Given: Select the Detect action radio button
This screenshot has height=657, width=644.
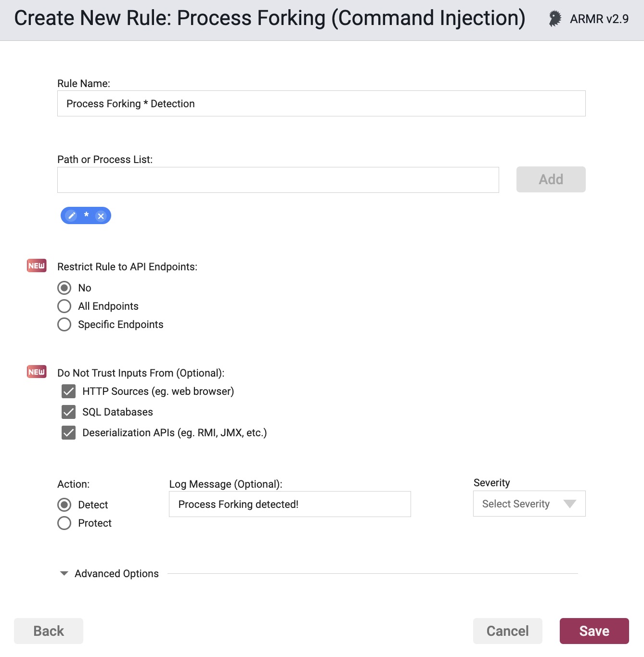Looking at the screenshot, I should 64,505.
